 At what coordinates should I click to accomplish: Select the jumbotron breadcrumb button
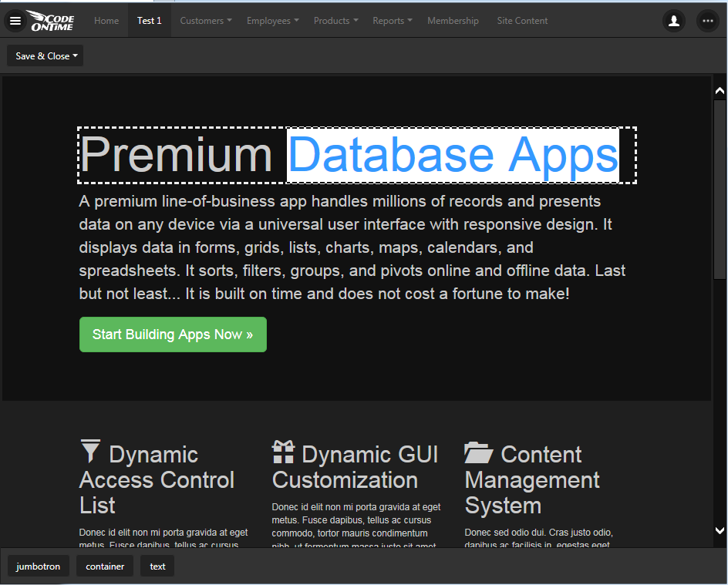pyautogui.click(x=39, y=566)
